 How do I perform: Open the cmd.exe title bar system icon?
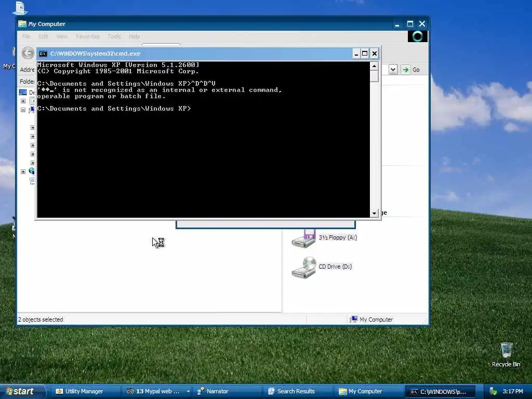click(43, 54)
